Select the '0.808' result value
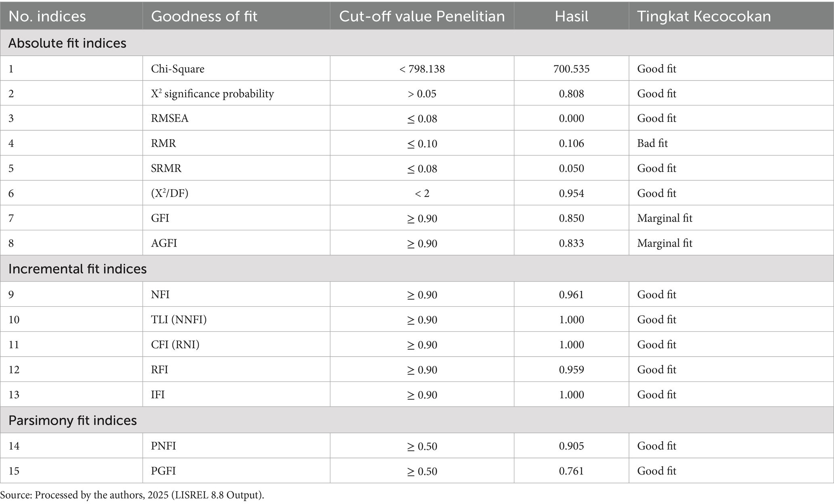Viewport: 834px width, 504px height. (571, 94)
